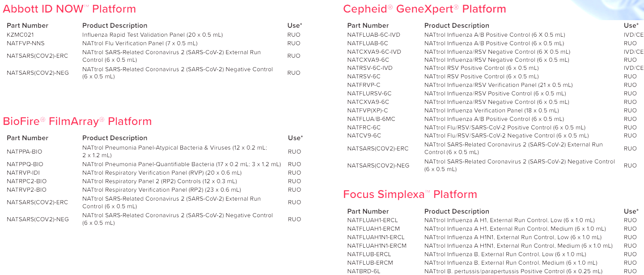Click part number NATPPA-BIO
This screenshot has width=644, height=275.
coord(25,152)
